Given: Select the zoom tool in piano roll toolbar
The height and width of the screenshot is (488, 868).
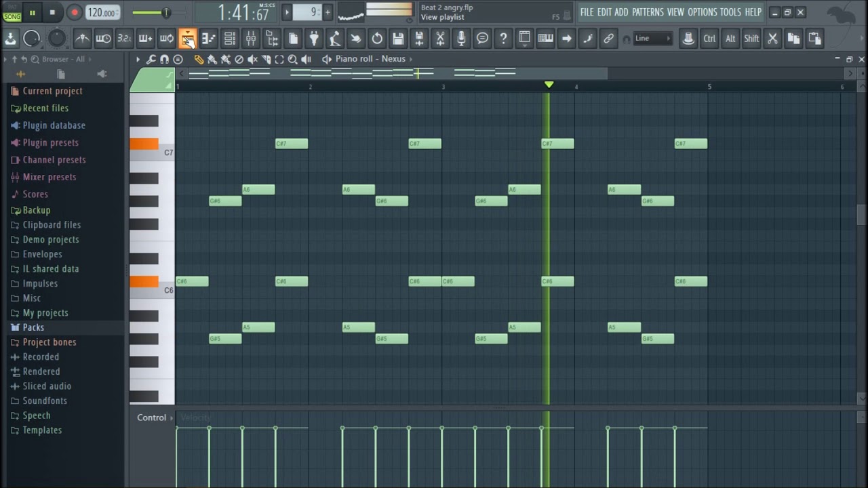Looking at the screenshot, I should pos(292,60).
